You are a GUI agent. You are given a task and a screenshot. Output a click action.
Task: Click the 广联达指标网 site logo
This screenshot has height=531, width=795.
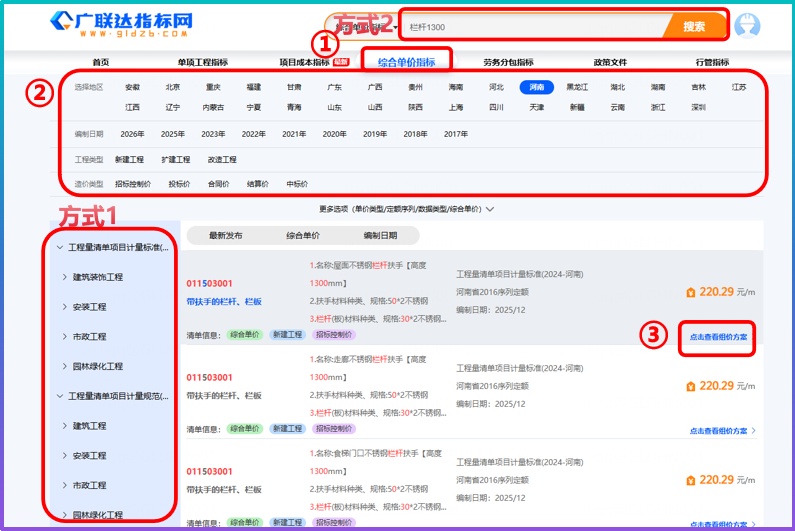tap(122, 24)
